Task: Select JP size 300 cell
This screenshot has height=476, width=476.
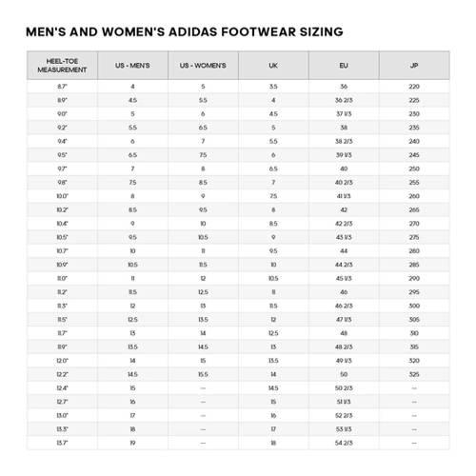Action: (x=414, y=306)
